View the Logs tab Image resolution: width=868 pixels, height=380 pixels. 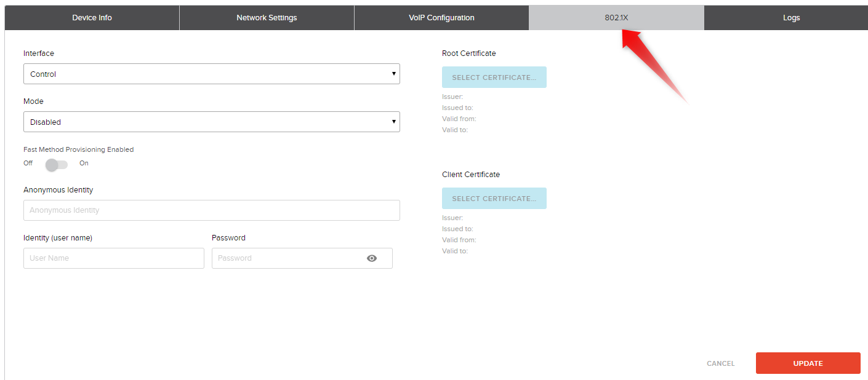point(791,17)
